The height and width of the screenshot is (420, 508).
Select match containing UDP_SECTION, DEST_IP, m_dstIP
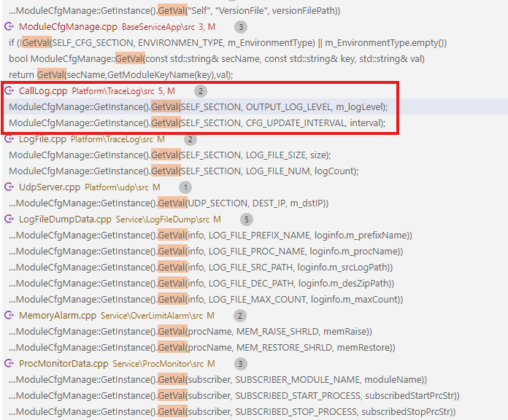[x=169, y=203]
